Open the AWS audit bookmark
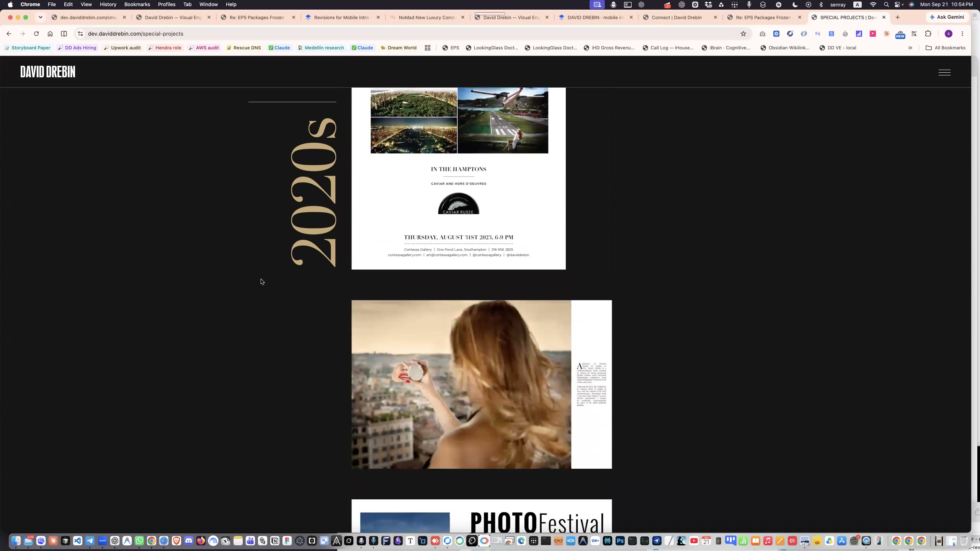980x551 pixels. (x=204, y=48)
